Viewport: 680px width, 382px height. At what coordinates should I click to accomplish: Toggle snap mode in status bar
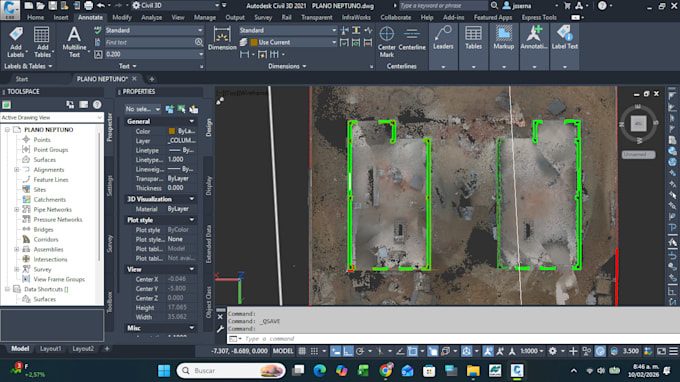(314, 351)
